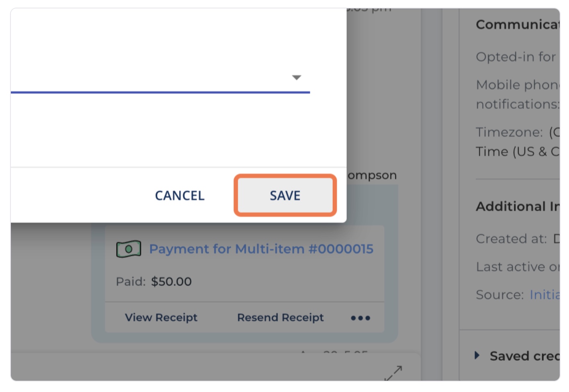Viewport: 569px width, 392px height.
Task: Select the Additional In section heading
Action: 518,206
